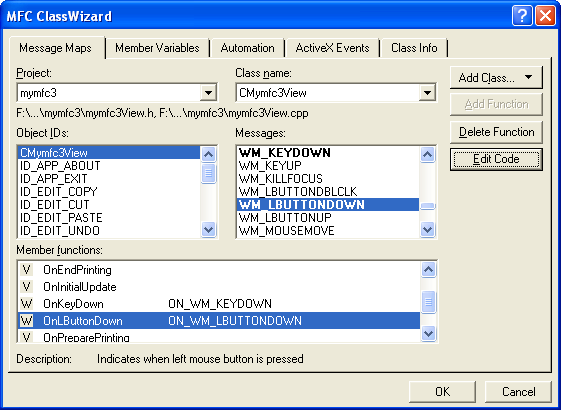This screenshot has height=410, width=561.
Task: Open the Member Variables tab
Action: pos(157,48)
